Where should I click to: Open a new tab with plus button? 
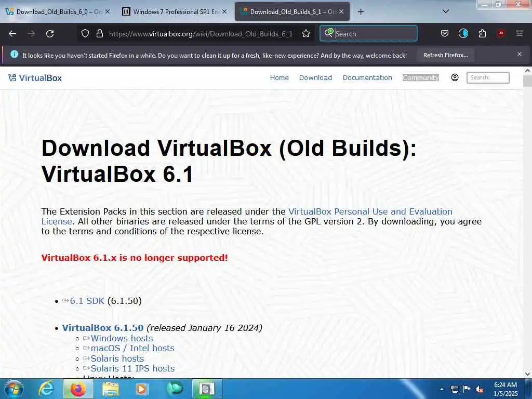tap(361, 12)
